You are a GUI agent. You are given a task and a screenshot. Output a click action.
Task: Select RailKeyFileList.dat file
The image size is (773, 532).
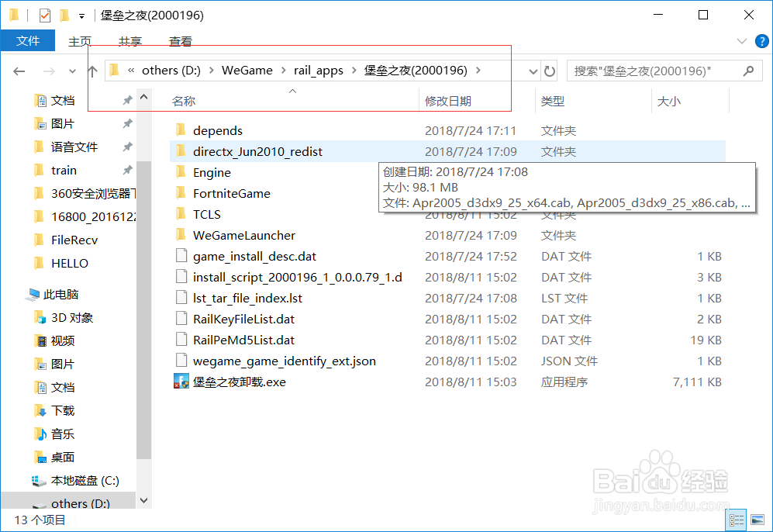(243, 319)
